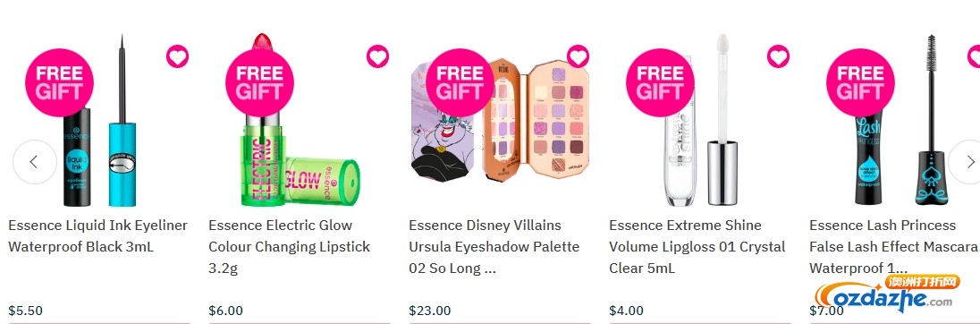The width and height of the screenshot is (980, 324).
Task: Tap heart icon on Extreme Shine Lipgloss
Action: [778, 57]
